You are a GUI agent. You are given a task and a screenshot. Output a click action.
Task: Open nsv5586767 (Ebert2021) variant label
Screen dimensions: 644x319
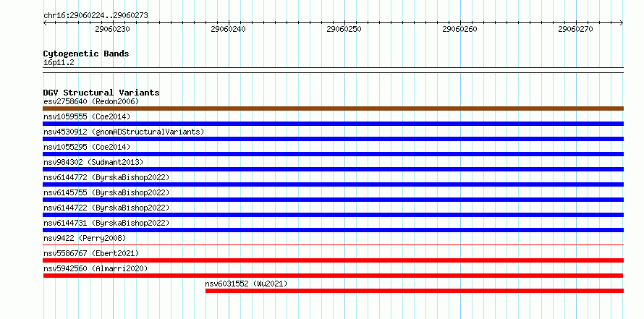(91, 253)
